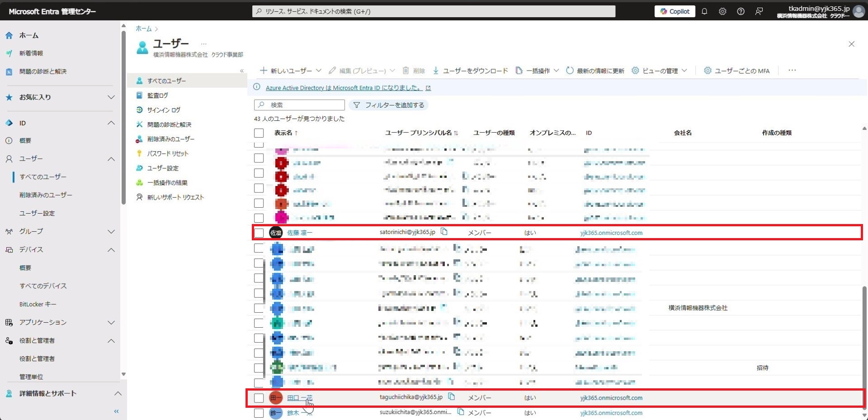The image size is (868, 420).
Task: Click フィルターを追加する
Action: [x=389, y=105]
